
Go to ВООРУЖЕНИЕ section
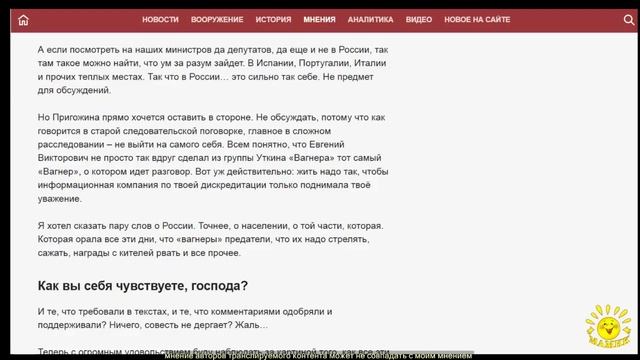click(x=217, y=20)
